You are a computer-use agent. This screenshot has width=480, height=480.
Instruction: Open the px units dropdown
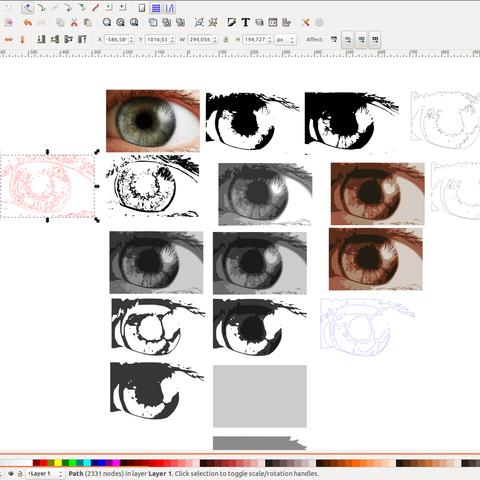pos(285,40)
